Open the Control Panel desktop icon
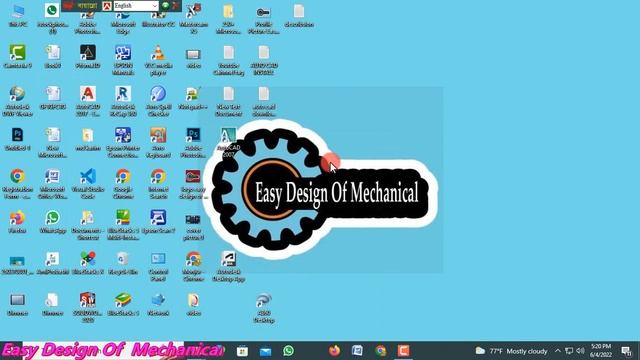Screen dimensions: 640x360 pos(158,267)
